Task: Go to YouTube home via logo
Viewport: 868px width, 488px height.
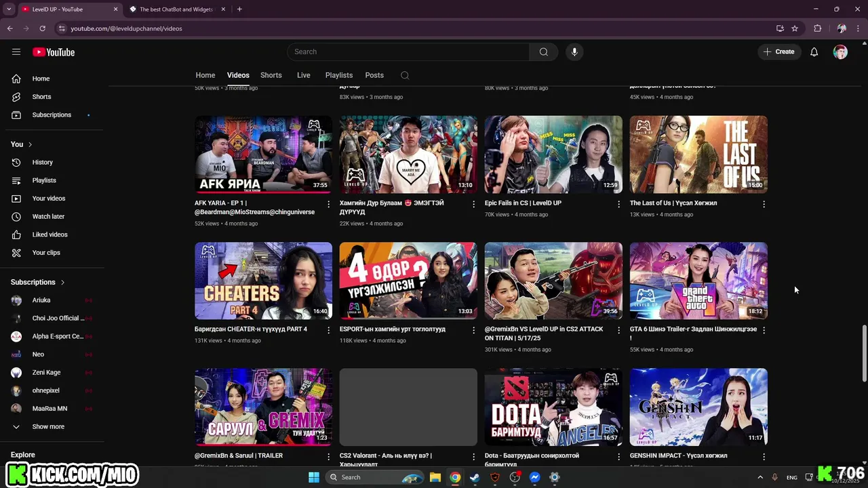Action: (54, 52)
